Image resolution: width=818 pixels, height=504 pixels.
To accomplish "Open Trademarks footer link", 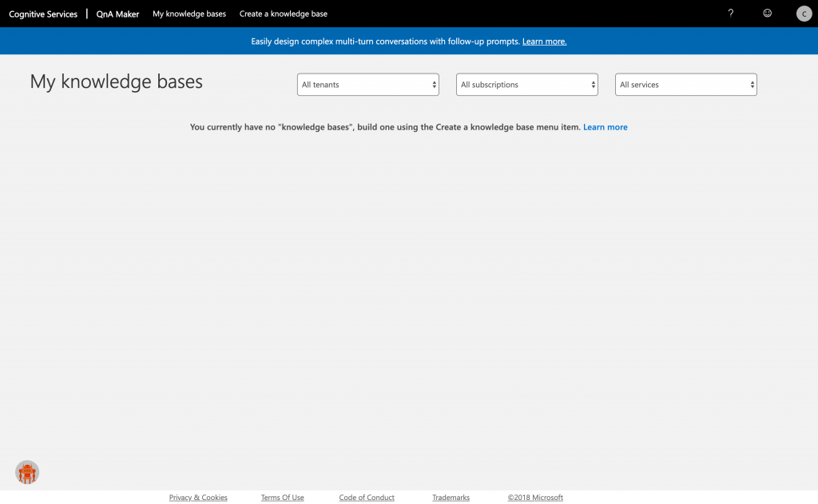I will click(x=451, y=498).
